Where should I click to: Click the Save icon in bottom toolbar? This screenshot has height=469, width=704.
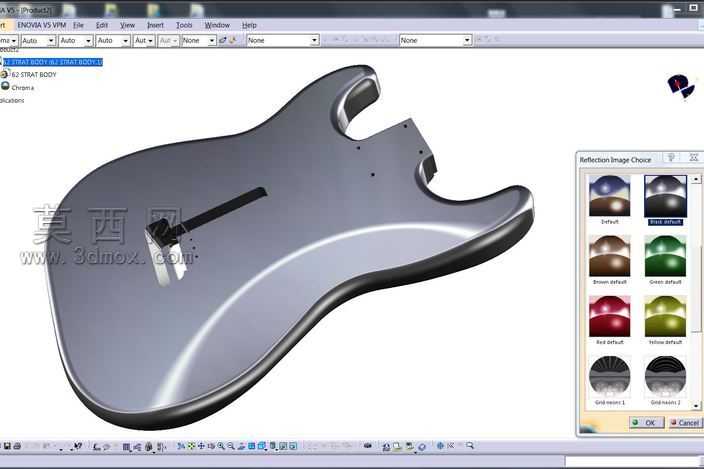click(7, 446)
